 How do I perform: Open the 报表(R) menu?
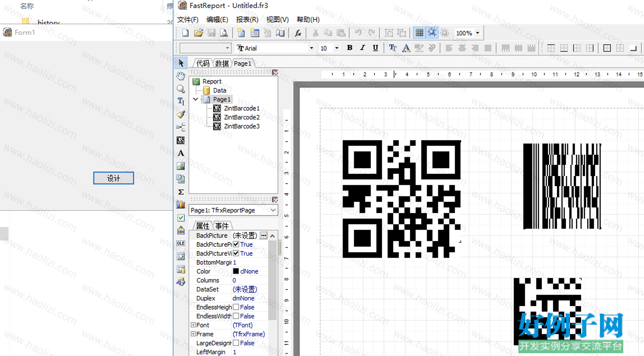pyautogui.click(x=247, y=20)
